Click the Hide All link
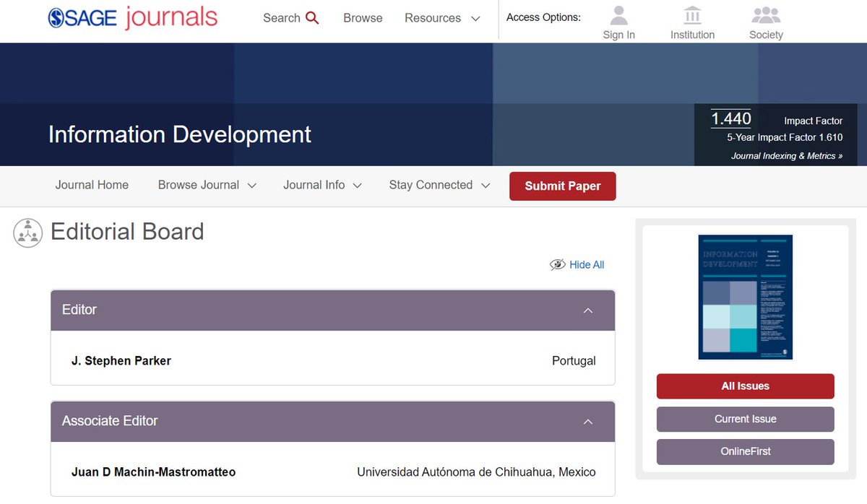 coord(587,265)
